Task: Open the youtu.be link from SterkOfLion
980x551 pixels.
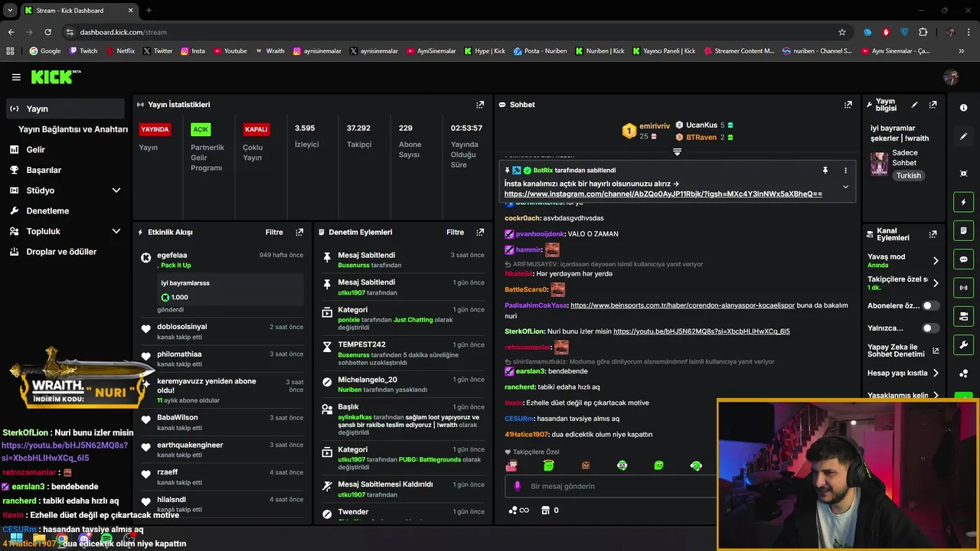Action: click(701, 331)
